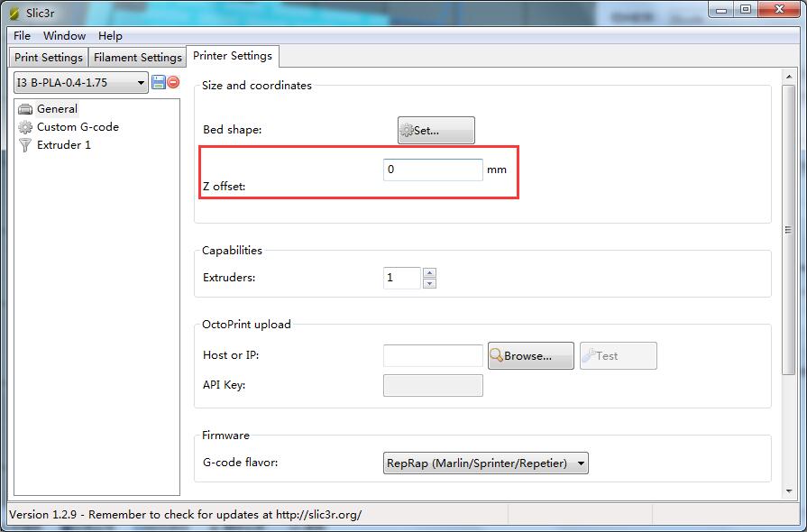Click the OctoPrint Test button
Image resolution: width=807 pixels, height=532 pixels.
click(619, 355)
